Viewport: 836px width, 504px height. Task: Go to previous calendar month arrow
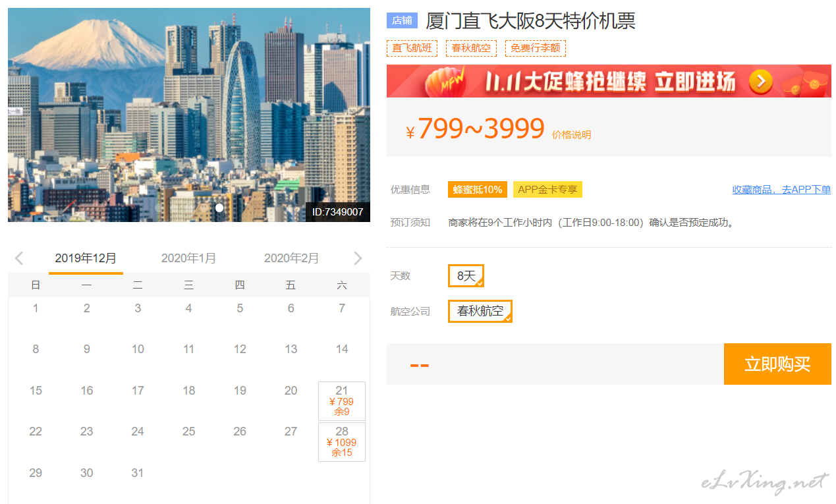tap(19, 258)
